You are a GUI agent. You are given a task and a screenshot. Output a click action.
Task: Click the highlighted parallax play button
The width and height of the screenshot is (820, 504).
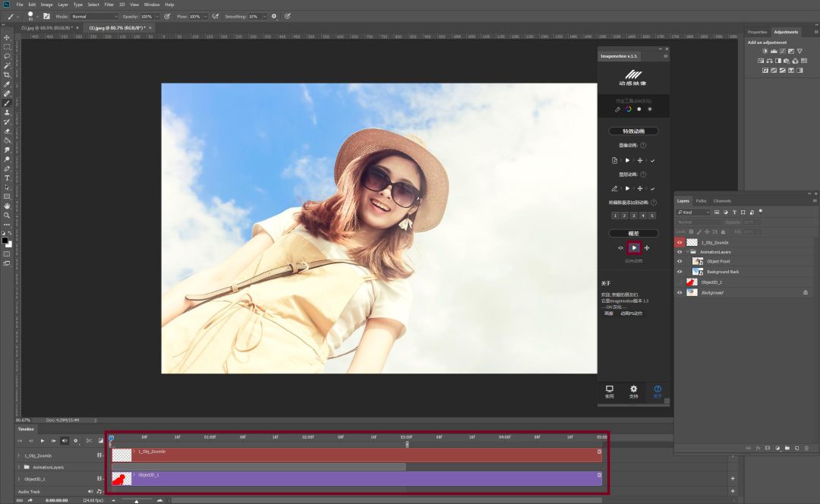click(x=634, y=247)
